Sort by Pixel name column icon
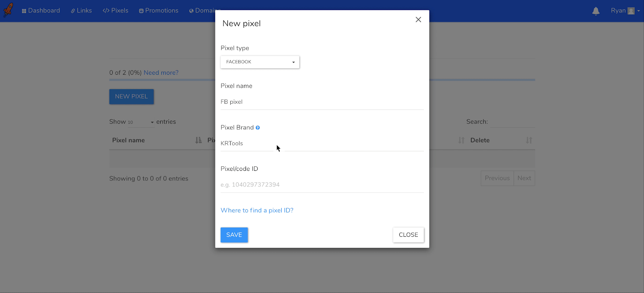The height and width of the screenshot is (293, 644). pyautogui.click(x=198, y=140)
